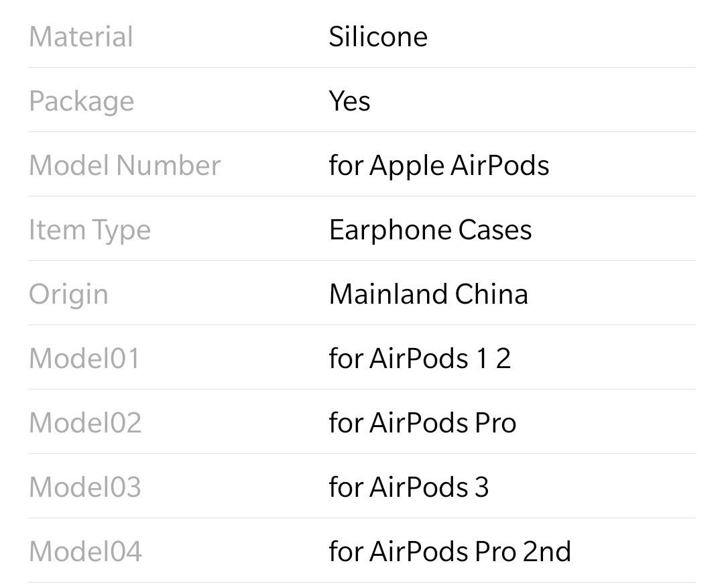Viewport: 724px width, 588px height.
Task: Select the Model01 label
Action: 84,359
